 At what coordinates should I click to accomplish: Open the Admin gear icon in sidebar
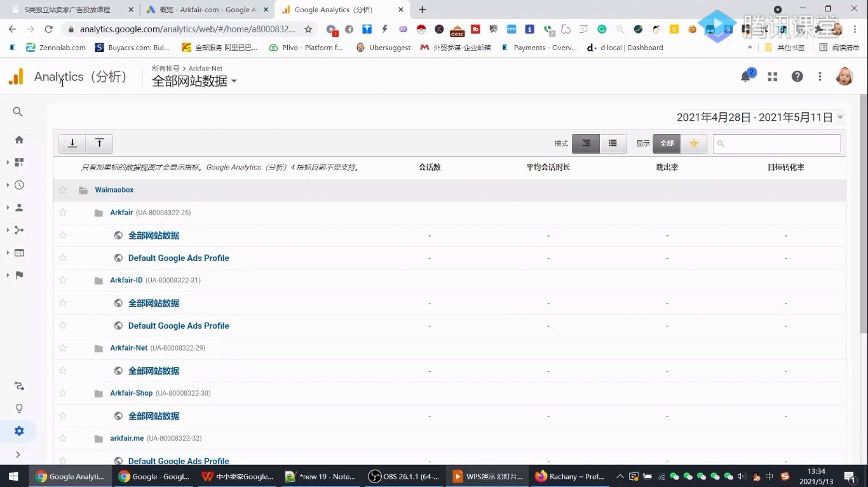pos(18,431)
